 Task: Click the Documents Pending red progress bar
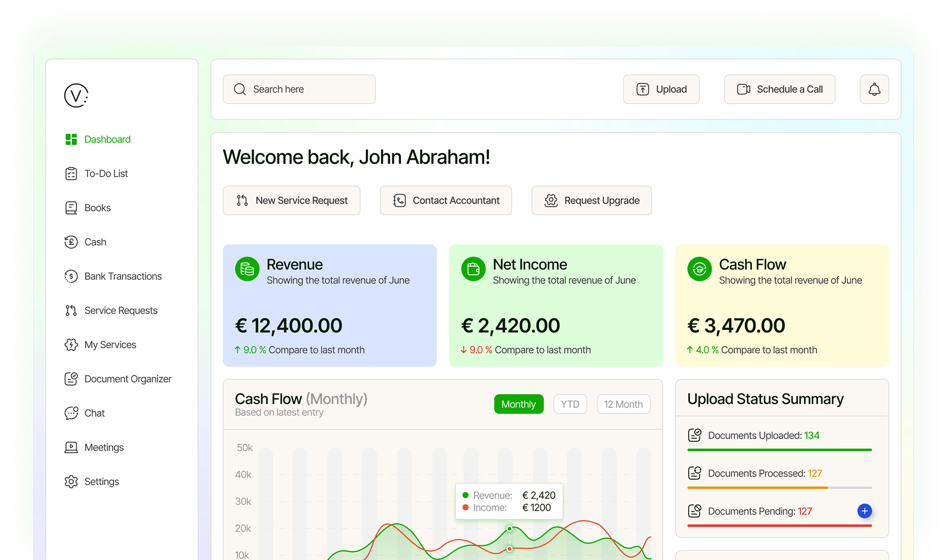click(x=780, y=525)
